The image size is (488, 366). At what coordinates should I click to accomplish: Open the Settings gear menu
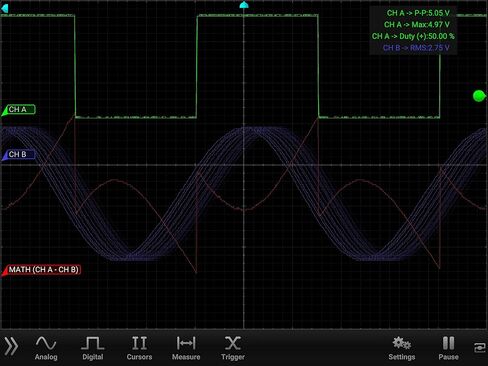(402, 348)
